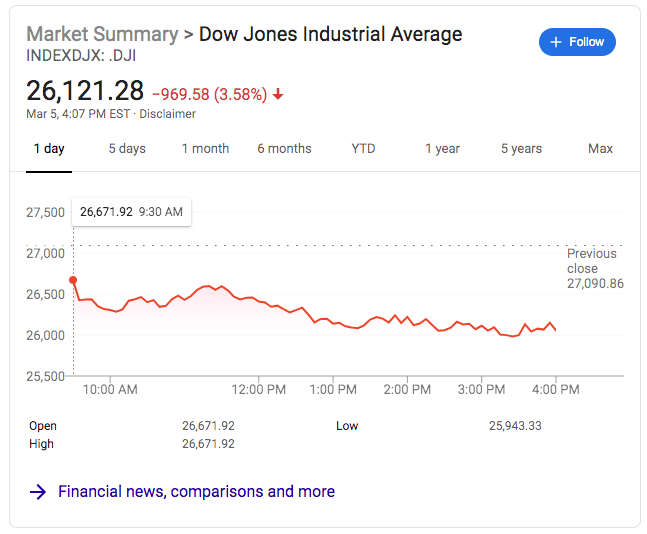Click the INDEXDJX: .DJI ticker text
The height and width of the screenshot is (534, 647).
tap(81, 56)
